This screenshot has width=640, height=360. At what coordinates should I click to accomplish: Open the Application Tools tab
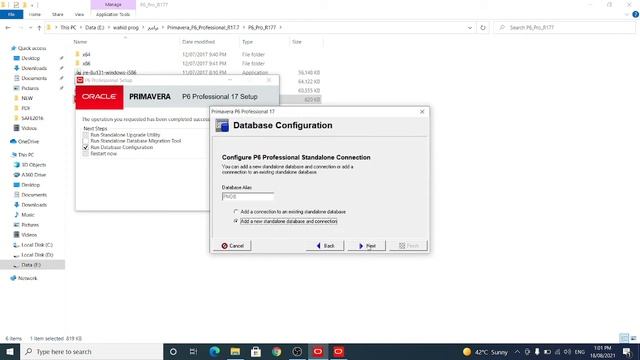coord(113,14)
